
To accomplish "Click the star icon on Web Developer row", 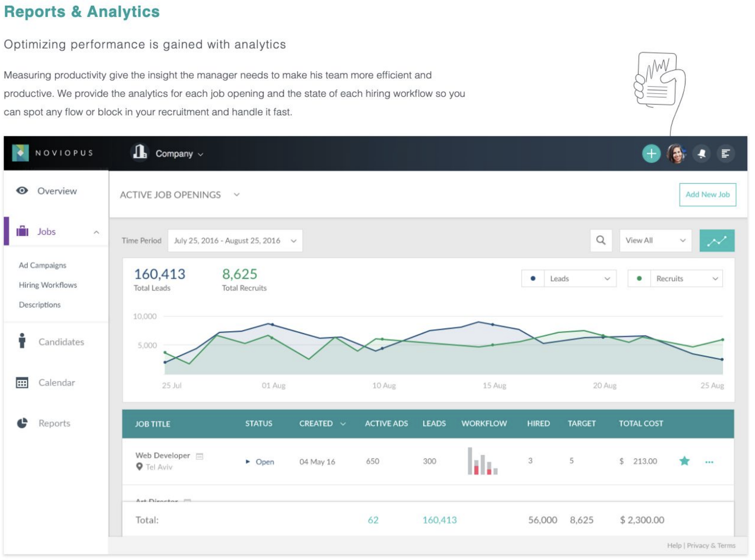I will (x=684, y=461).
